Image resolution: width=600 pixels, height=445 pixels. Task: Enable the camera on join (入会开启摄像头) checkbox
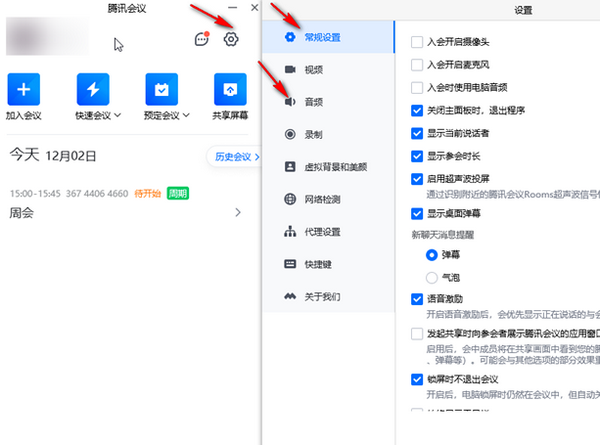click(x=417, y=42)
